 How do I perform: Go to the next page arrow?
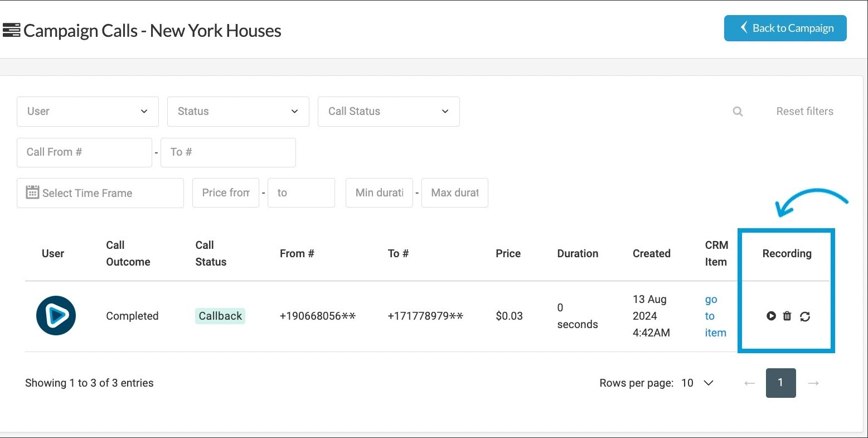pyautogui.click(x=813, y=383)
